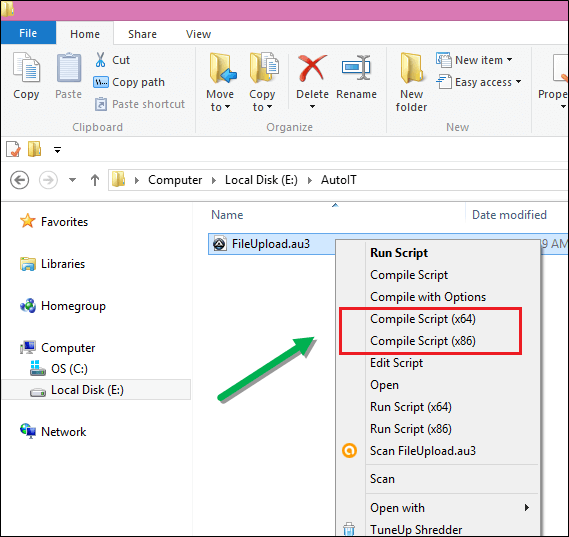Choose Compile Script (x64) from the context menu

[423, 319]
